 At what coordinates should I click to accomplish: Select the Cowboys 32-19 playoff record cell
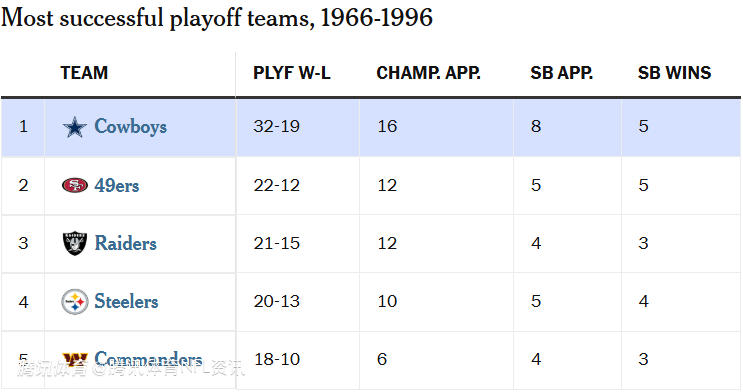[298, 127]
